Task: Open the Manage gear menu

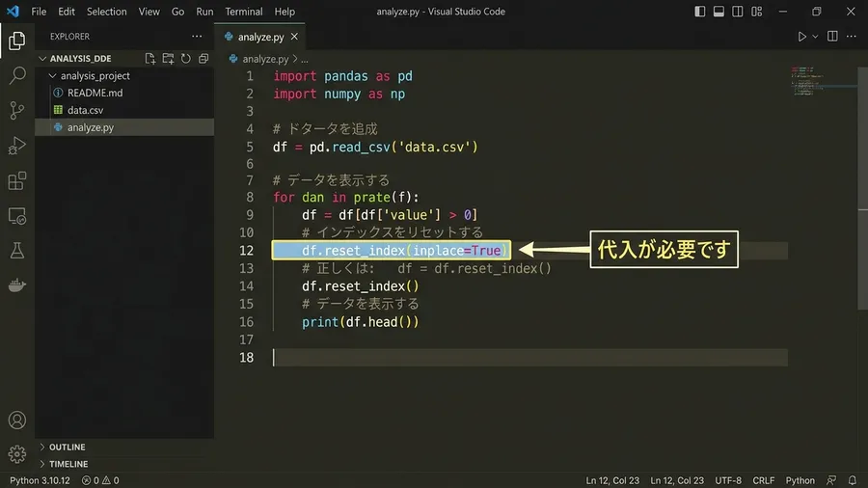Action: [x=17, y=454]
